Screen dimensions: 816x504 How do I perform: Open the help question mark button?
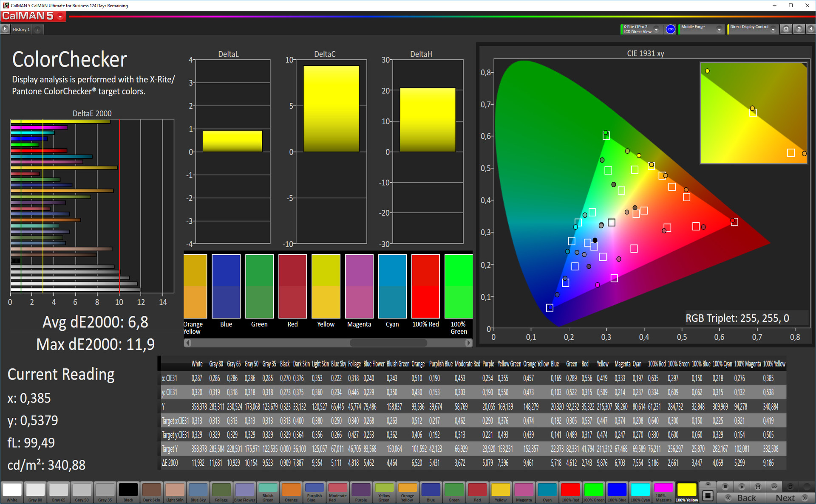799,29
